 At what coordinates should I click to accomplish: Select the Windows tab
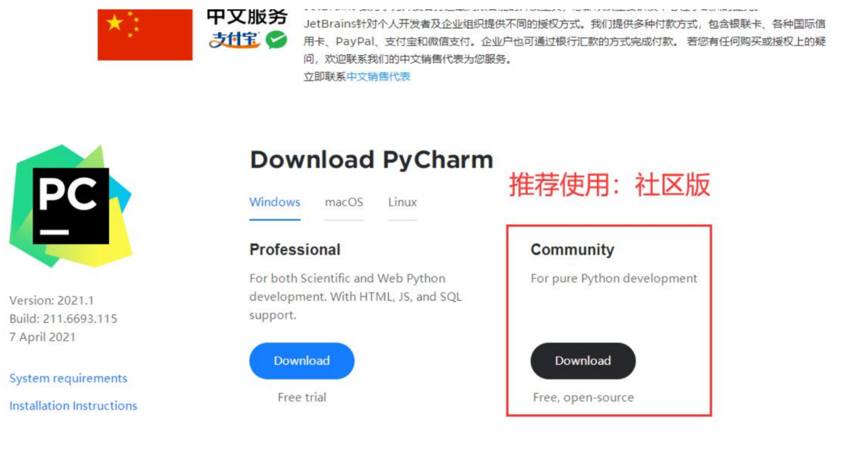pos(275,202)
